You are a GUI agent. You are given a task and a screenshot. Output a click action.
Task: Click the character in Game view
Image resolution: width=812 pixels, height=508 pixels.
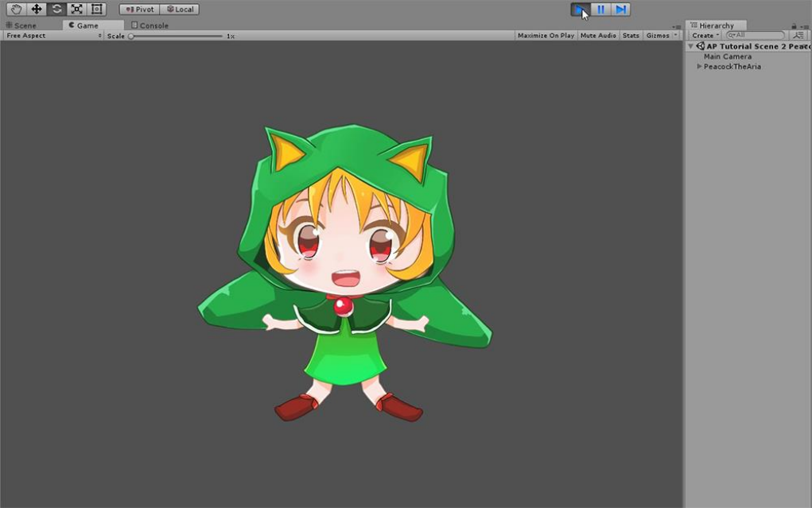pyautogui.click(x=345, y=273)
